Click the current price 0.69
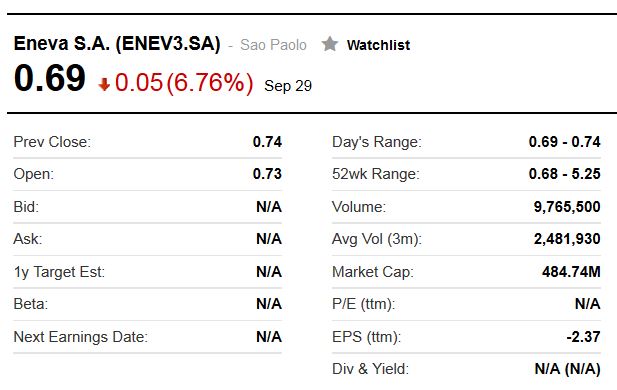 (x=50, y=78)
